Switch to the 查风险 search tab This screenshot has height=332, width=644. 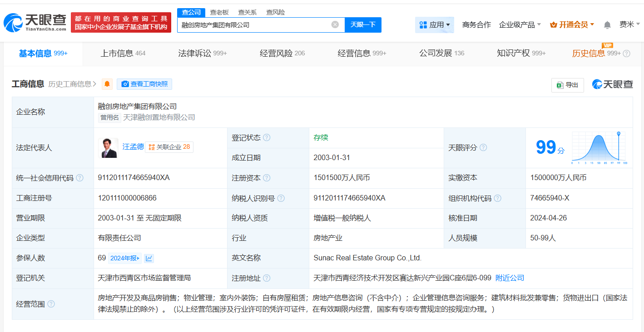(x=276, y=12)
